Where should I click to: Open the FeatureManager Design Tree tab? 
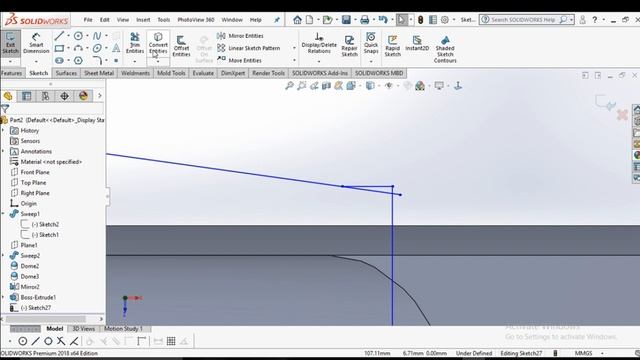pos(8,96)
